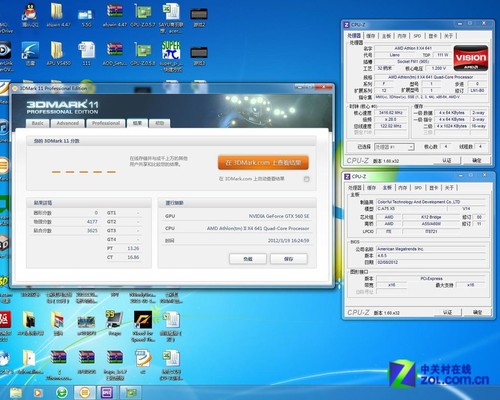The image size is (500, 400).
Task: Switch to GPU-Z taskbar button
Action: pyautogui.click(x=130, y=393)
